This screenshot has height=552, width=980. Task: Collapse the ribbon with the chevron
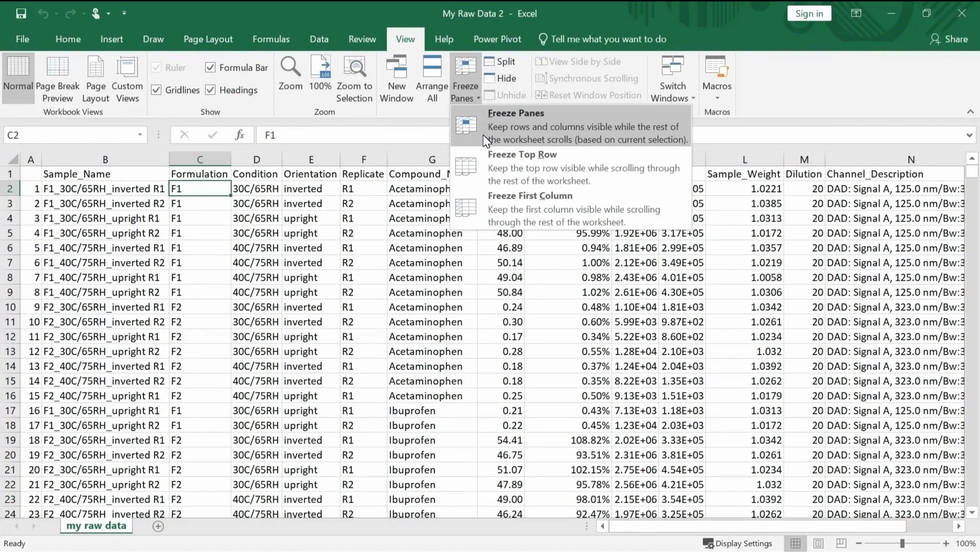coord(970,112)
